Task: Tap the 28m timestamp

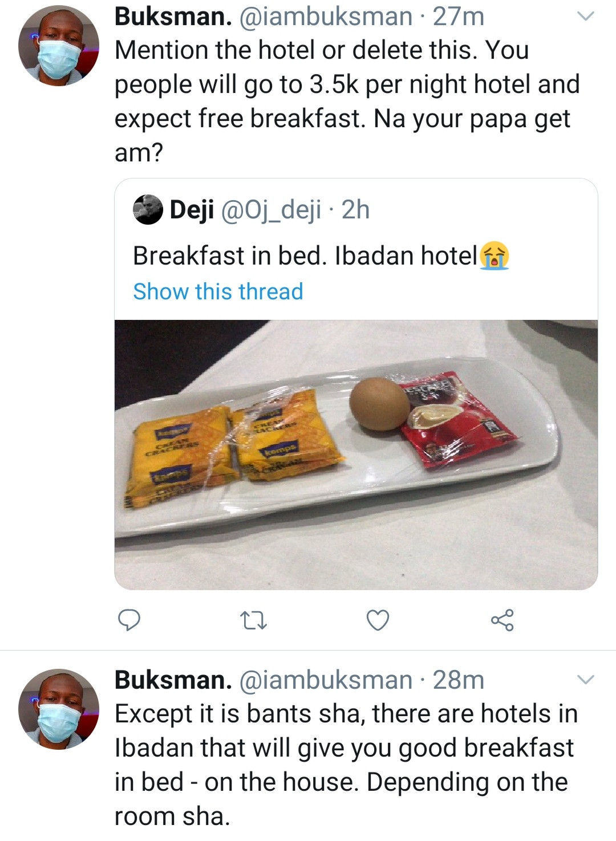Action: (x=458, y=680)
